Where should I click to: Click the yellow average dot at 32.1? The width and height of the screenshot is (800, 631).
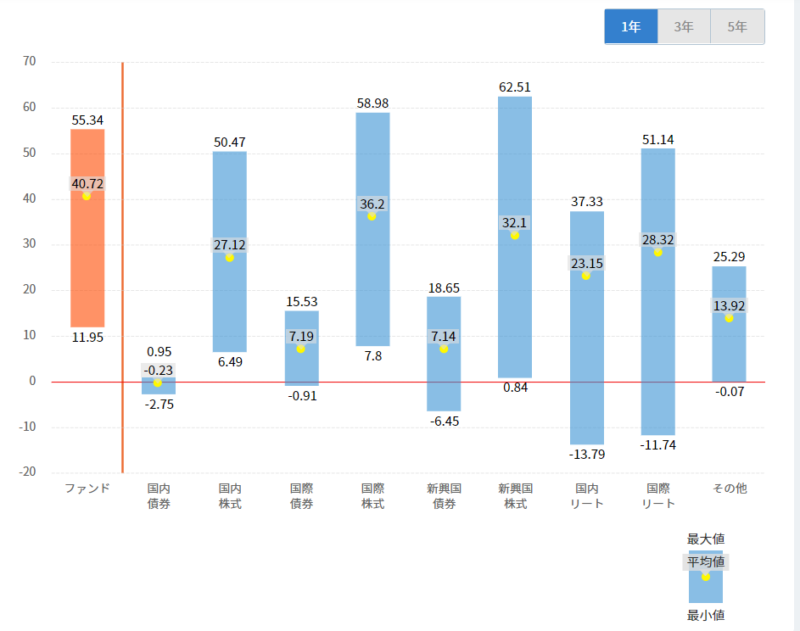click(x=515, y=235)
